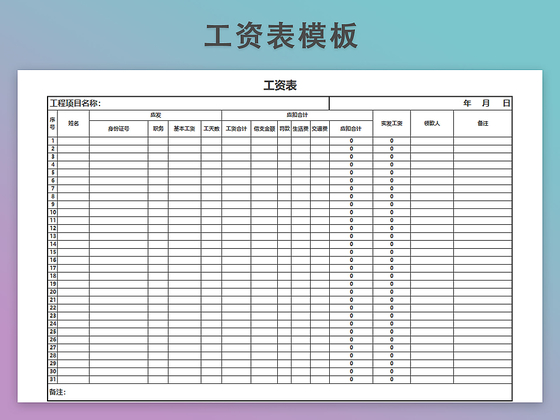Click the empty 姓名 cell in row 1
The height and width of the screenshot is (420, 560).
[74, 141]
